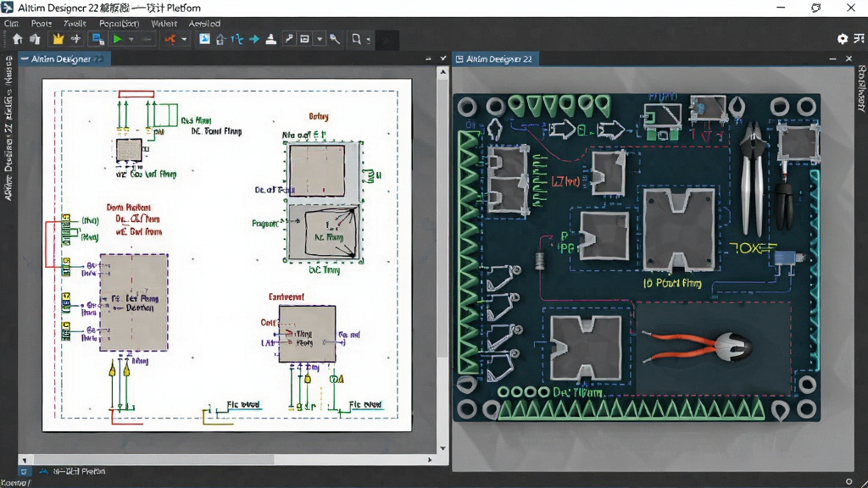
Task: Close the PCB pane with its X button
Action: tap(849, 58)
